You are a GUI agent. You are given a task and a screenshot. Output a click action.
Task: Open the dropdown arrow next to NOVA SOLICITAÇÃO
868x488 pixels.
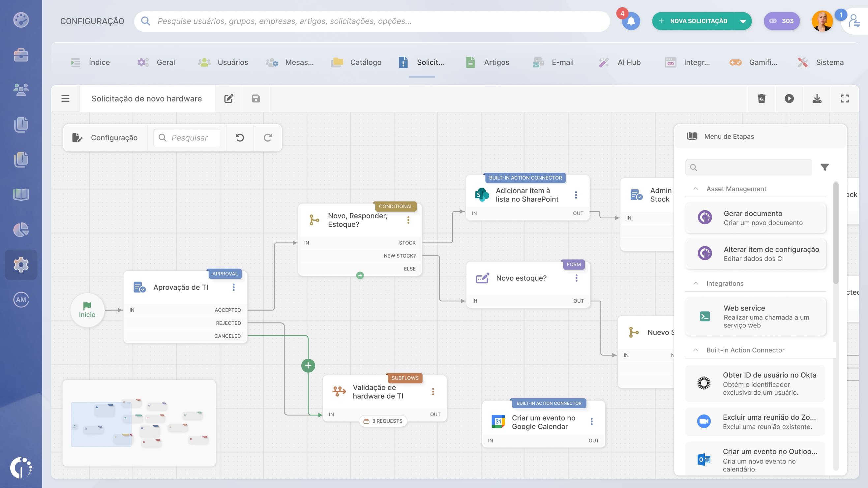(x=742, y=21)
